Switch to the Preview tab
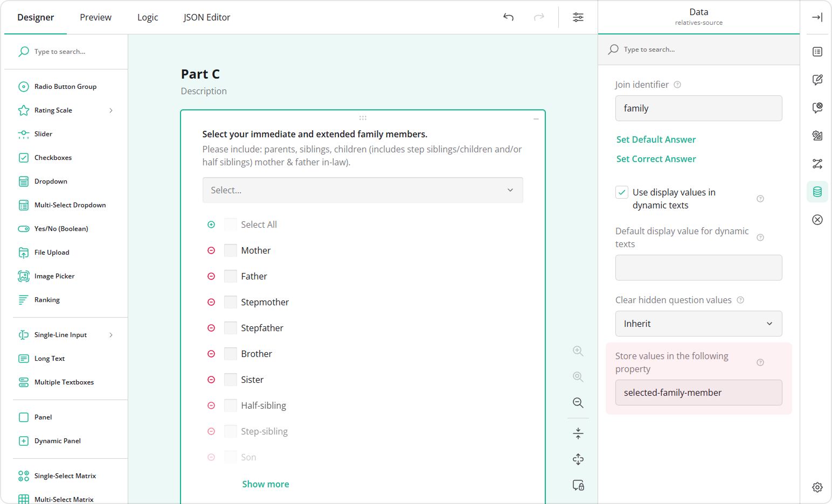Screen dimensions: 832x504 95,17
